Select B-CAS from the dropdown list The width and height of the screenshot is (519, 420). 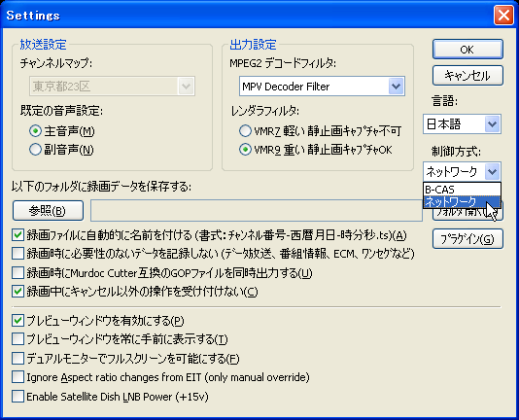point(462,190)
